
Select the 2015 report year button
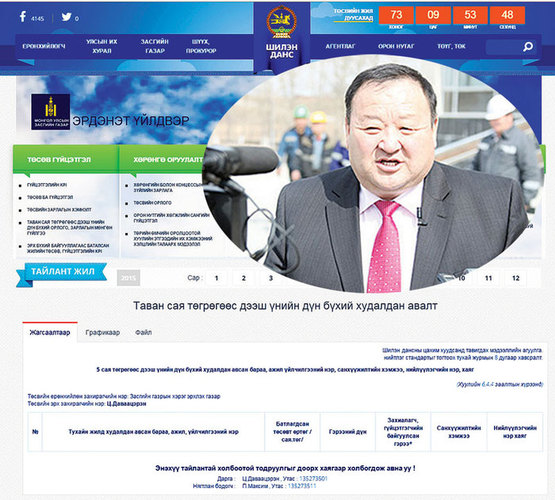coord(128,278)
